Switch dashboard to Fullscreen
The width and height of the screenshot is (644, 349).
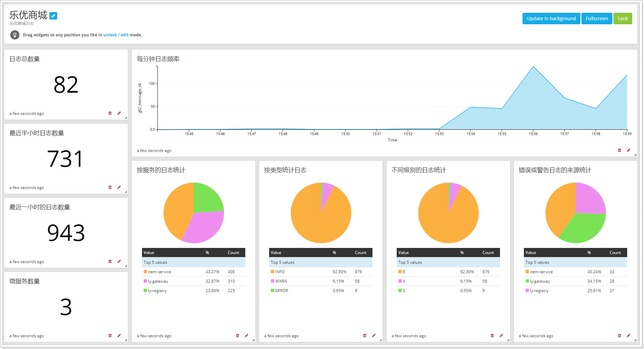[597, 19]
